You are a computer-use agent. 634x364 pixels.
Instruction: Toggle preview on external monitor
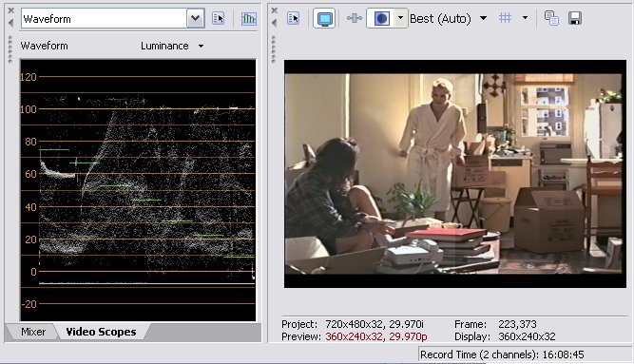[324, 19]
